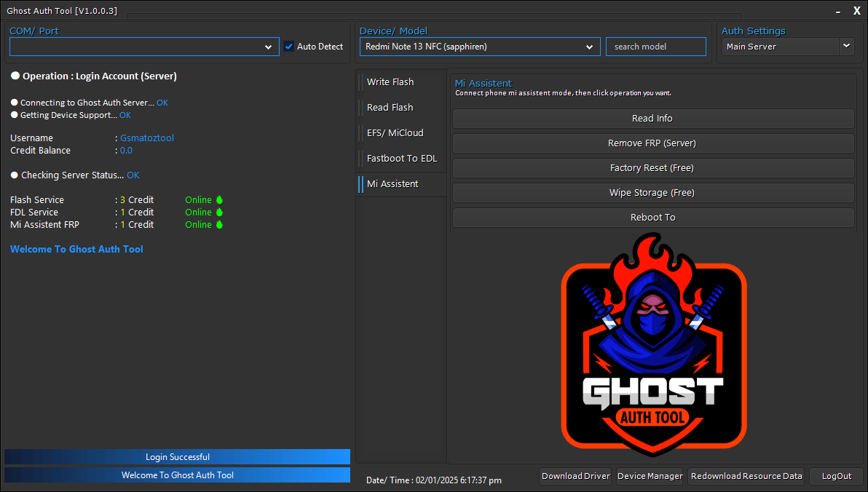Viewport: 868px width, 492px height.
Task: Click the status bullet beside Checking Server Status
Action: point(14,175)
